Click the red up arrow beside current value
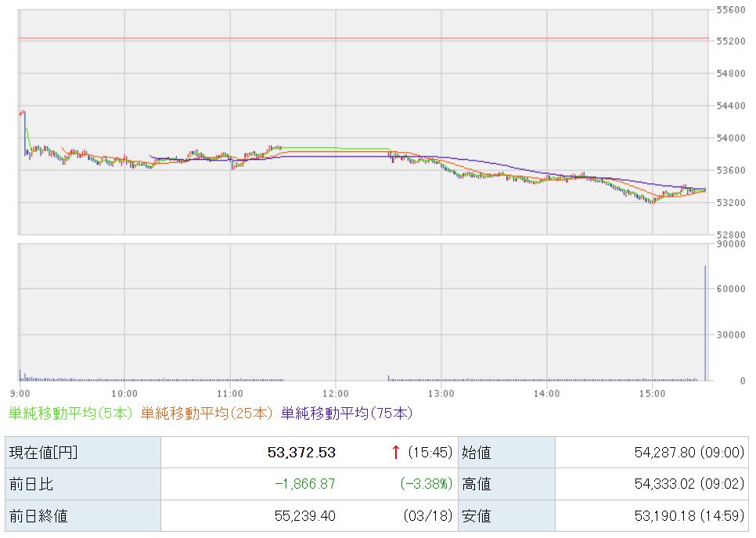This screenshot has width=756, height=538. tap(396, 452)
